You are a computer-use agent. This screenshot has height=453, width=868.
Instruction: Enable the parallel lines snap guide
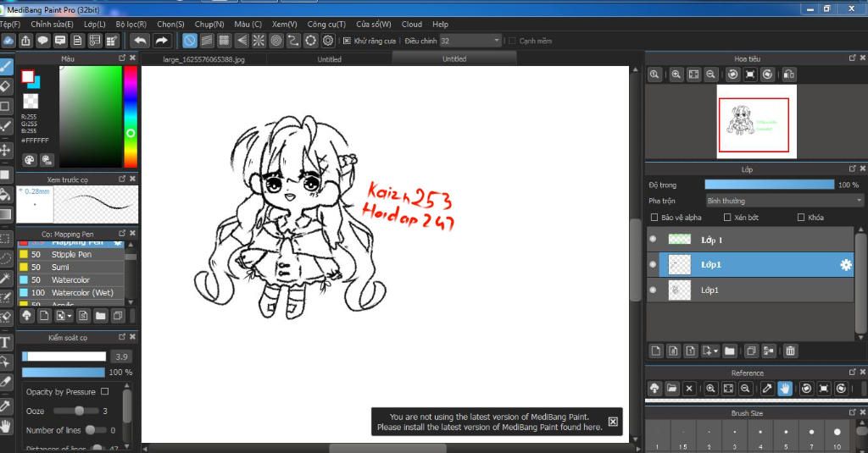[x=207, y=41]
